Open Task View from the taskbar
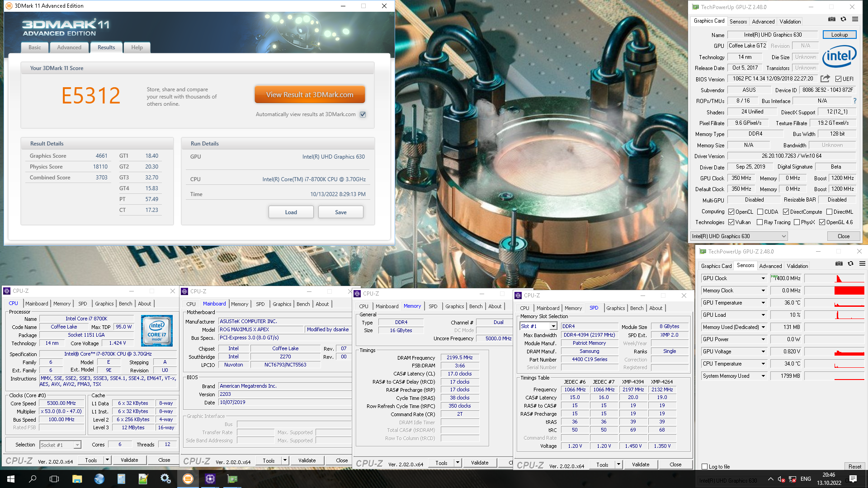Screen dimensions: 868x488 coord(54,479)
